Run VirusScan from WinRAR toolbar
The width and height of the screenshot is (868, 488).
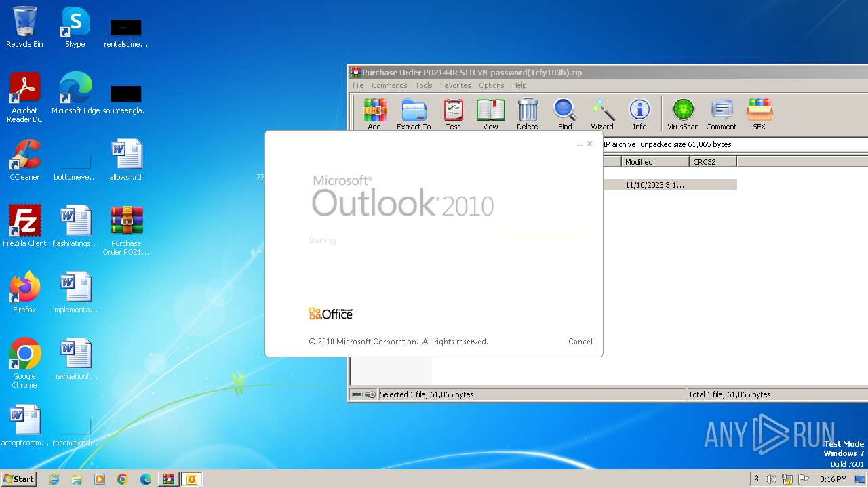coord(683,114)
